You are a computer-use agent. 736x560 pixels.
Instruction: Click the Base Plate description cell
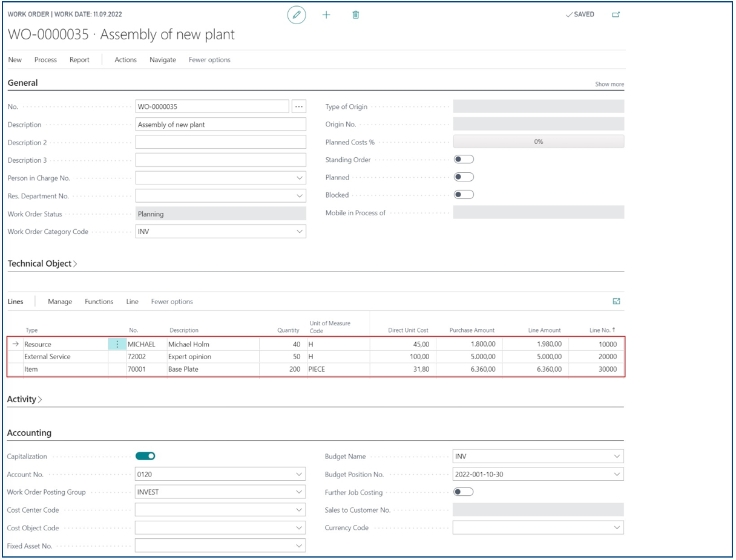pos(213,369)
